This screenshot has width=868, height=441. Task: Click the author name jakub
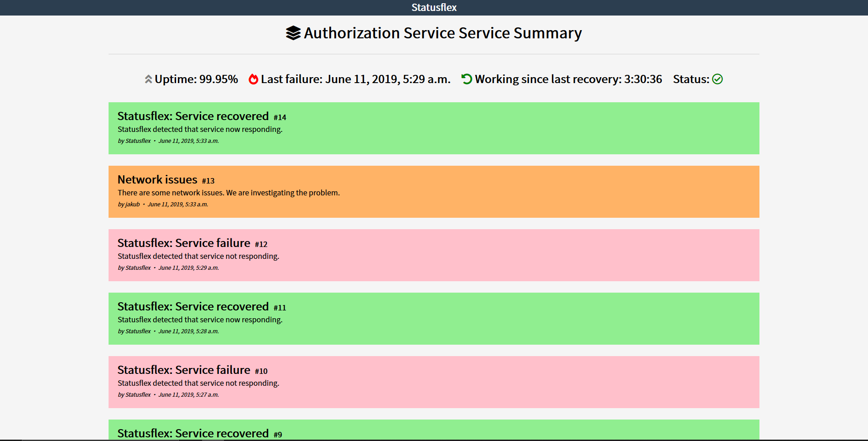tap(132, 205)
